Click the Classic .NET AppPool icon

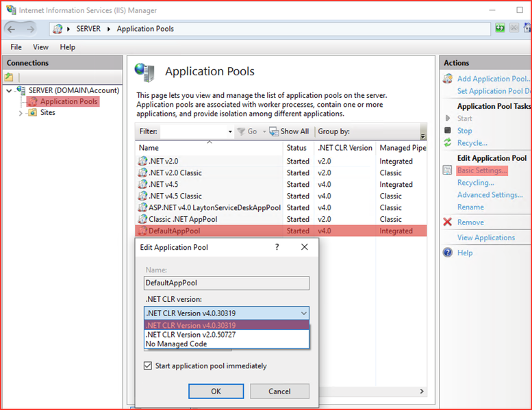(142, 219)
